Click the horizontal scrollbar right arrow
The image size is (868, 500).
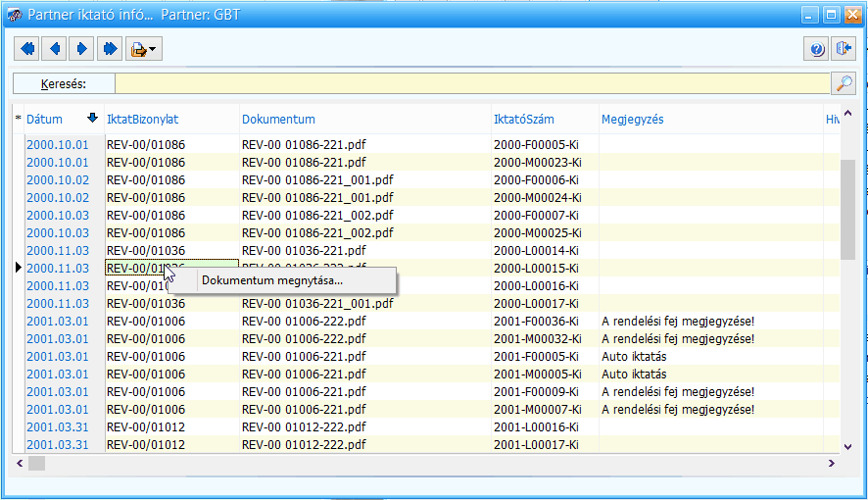(x=832, y=463)
